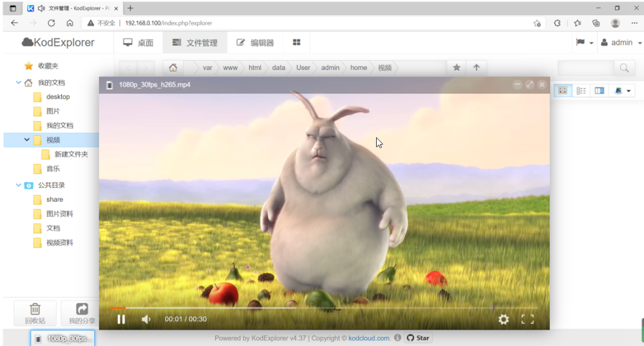Collapse the 视频 folder tree node
The width and height of the screenshot is (644, 346).
27,140
